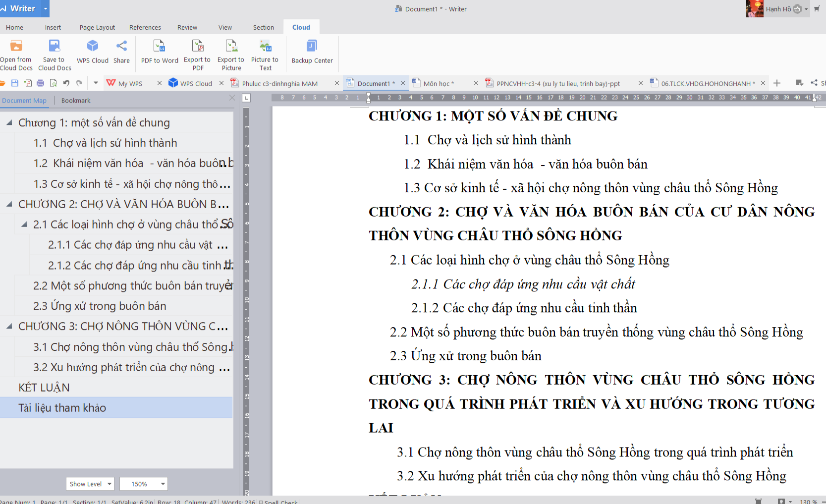The height and width of the screenshot is (504, 826).
Task: Collapse the 2.1 Các loại hình chợ node
Action: click(24, 224)
